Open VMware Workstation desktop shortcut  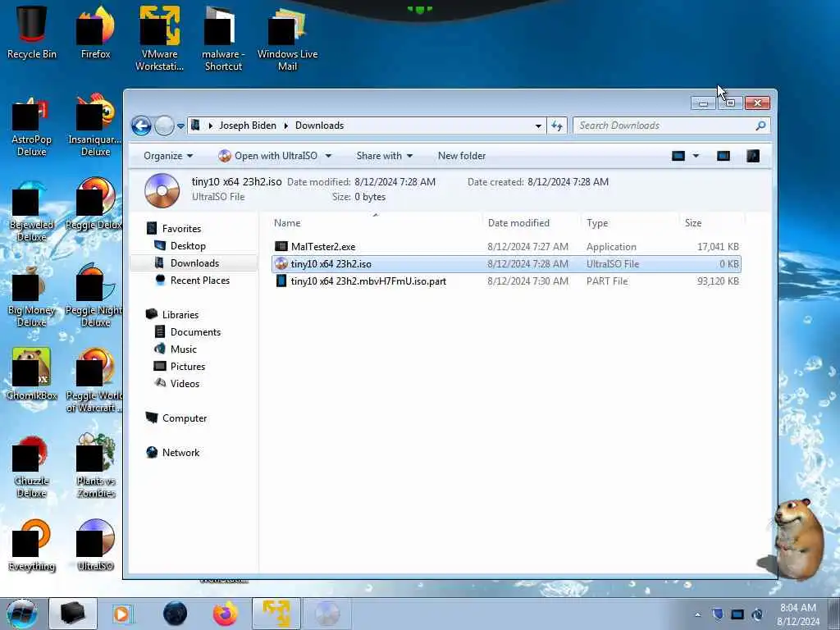tap(160, 39)
